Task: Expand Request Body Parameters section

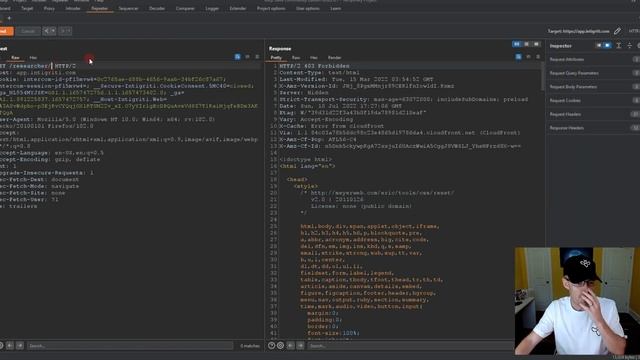Action: [x=594, y=87]
